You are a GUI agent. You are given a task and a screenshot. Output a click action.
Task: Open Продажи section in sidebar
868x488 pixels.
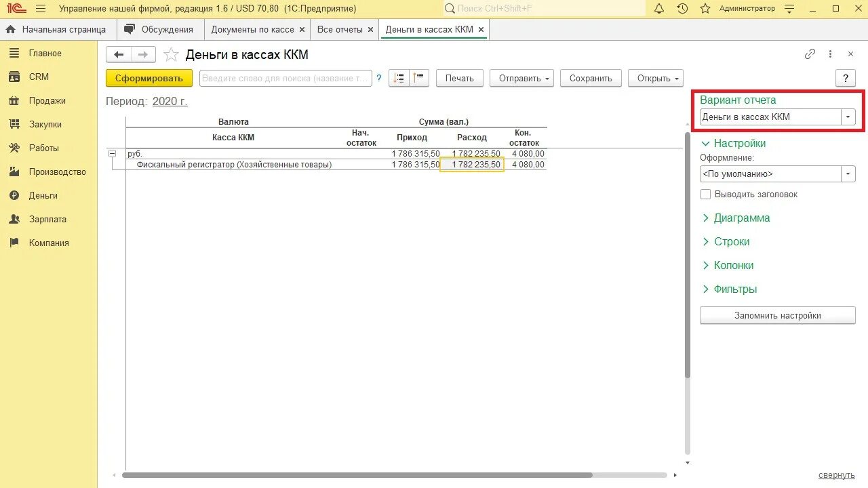point(47,100)
